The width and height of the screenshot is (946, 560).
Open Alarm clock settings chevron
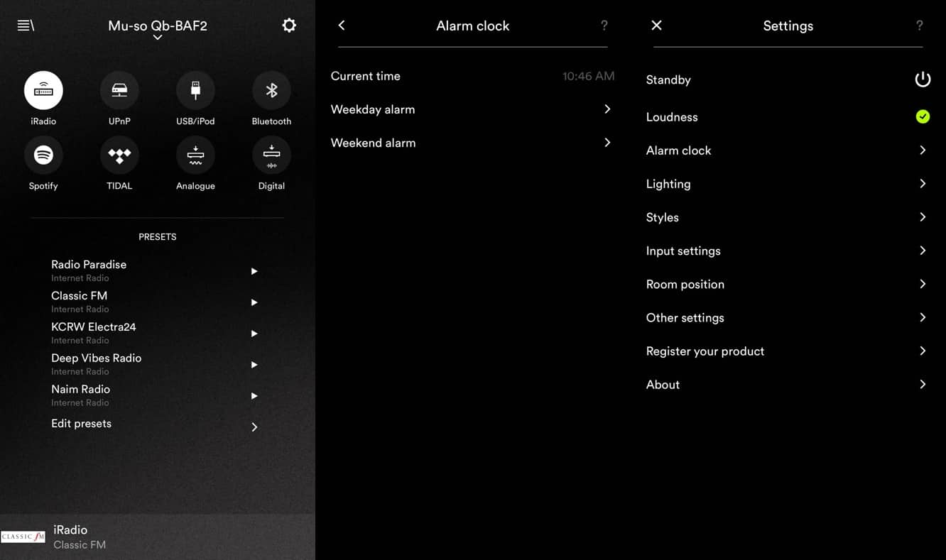[x=923, y=150]
